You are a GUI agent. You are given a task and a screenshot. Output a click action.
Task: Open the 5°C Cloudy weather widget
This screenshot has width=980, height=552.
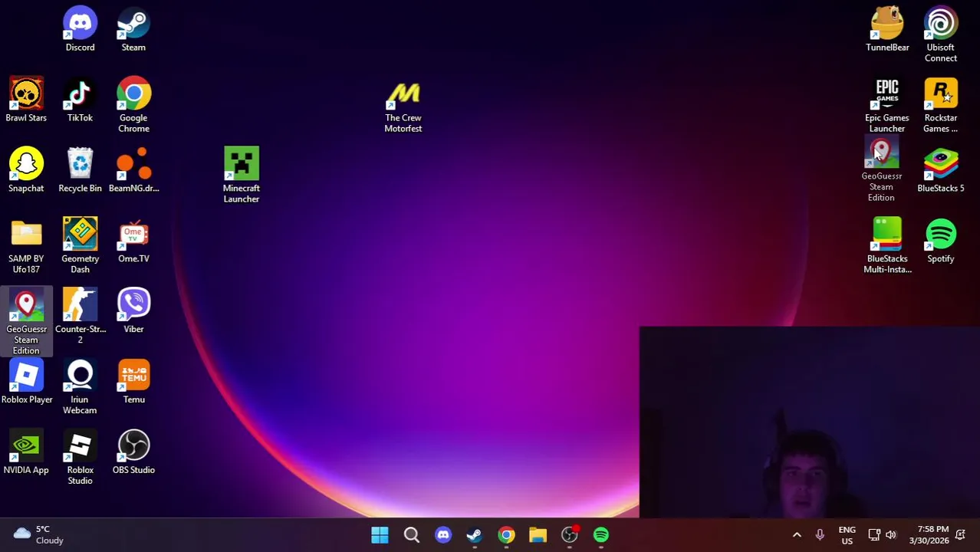click(38, 534)
